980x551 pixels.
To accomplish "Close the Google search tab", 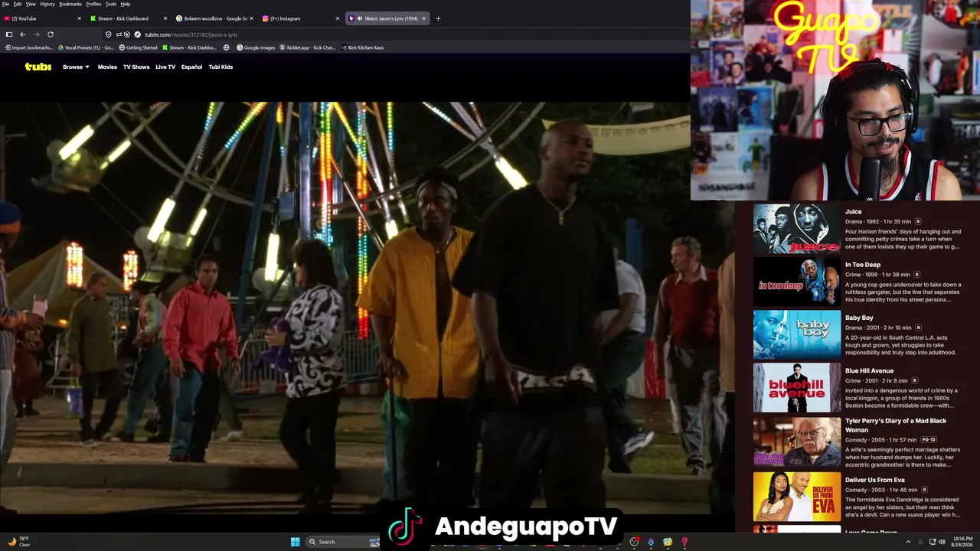I will coord(251,18).
